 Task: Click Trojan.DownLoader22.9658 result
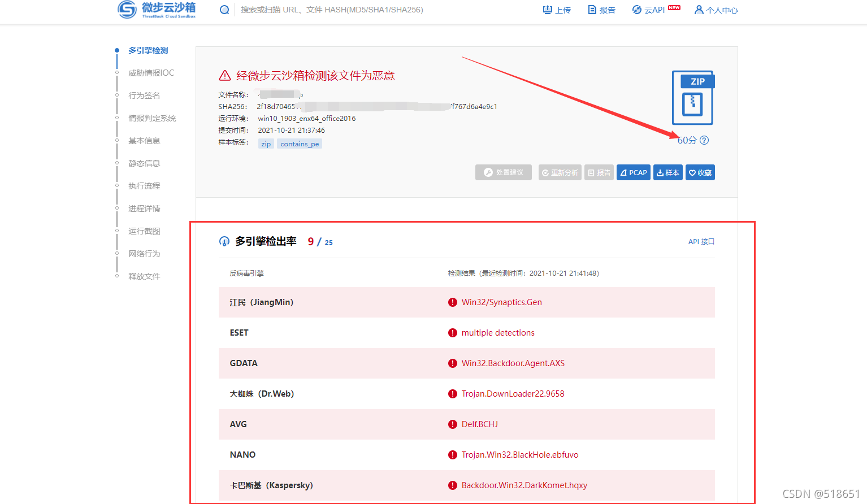(x=513, y=394)
